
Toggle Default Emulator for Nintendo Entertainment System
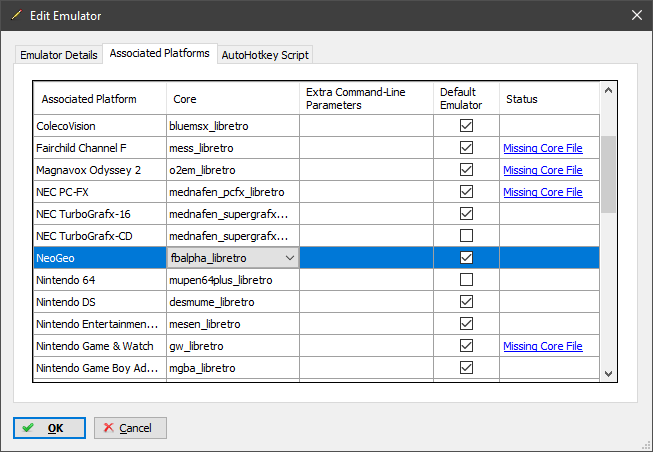[466, 324]
